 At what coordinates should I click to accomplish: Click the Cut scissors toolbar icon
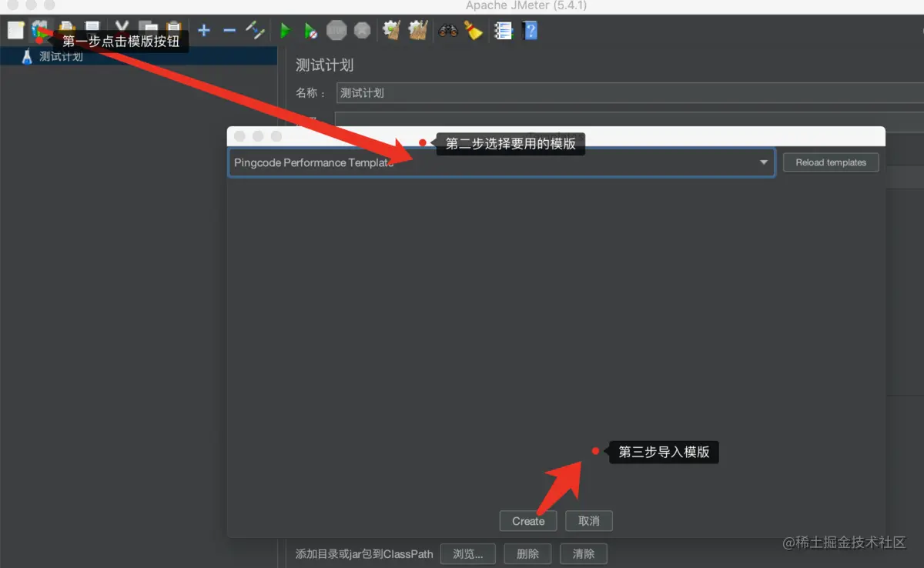point(122,29)
